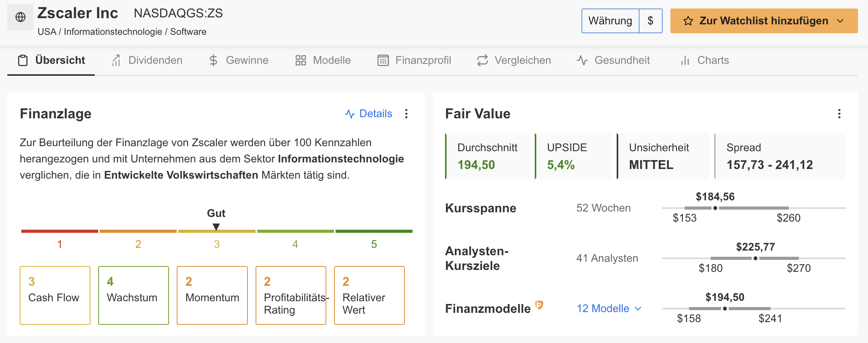Image resolution: width=868 pixels, height=343 pixels.
Task: Click the clipboard icon next to Übersicht
Action: coord(23,60)
